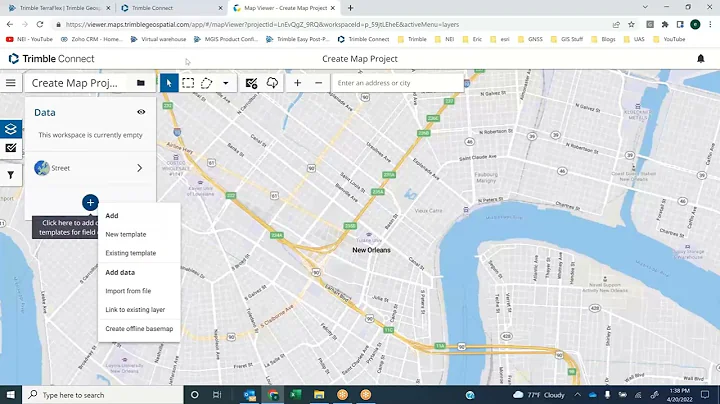Image resolution: width=720 pixels, height=404 pixels.
Task: Bookmark this page with star icon
Action: point(631,24)
